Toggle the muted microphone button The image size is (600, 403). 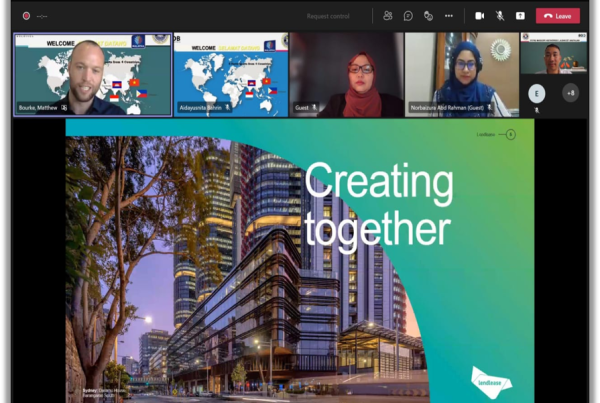point(500,16)
